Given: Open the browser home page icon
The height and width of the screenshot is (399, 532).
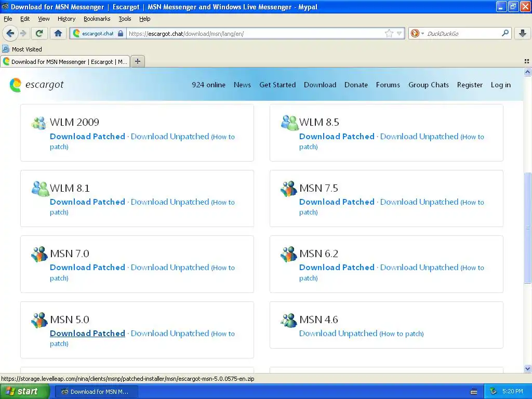Looking at the screenshot, I should click(x=58, y=33).
